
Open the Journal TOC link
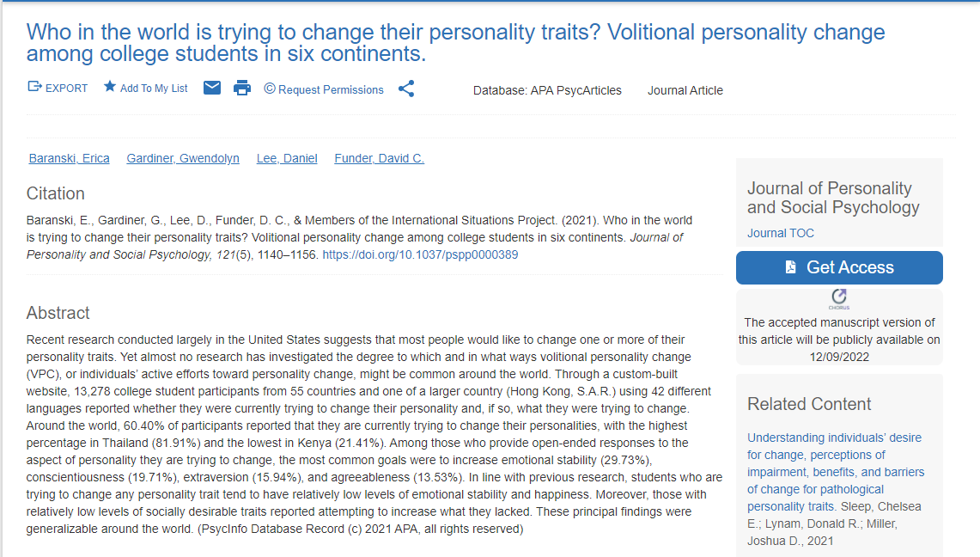click(x=781, y=233)
